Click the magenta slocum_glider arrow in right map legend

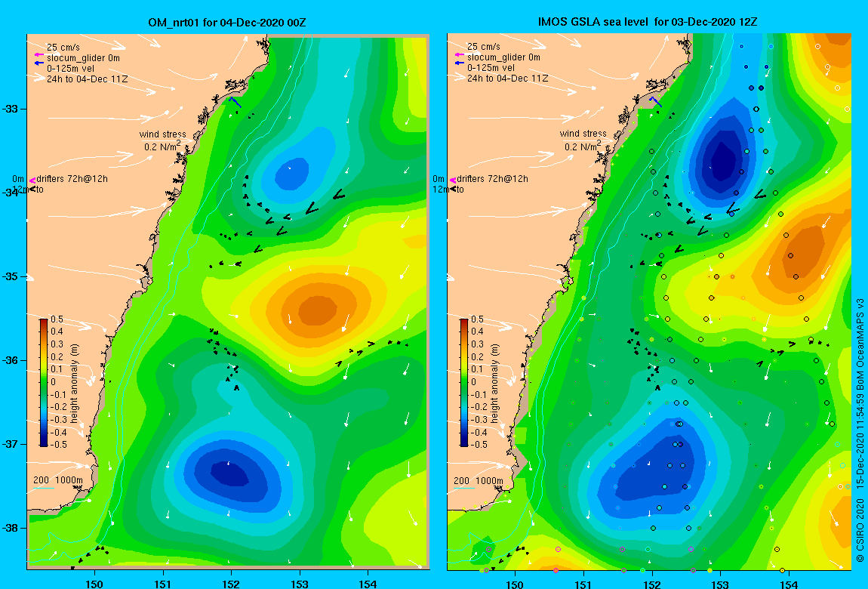[459, 55]
